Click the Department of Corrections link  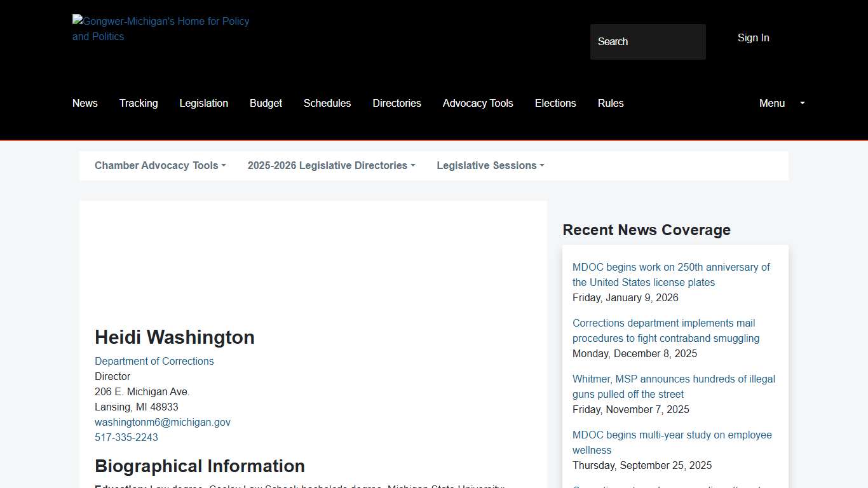(154, 361)
